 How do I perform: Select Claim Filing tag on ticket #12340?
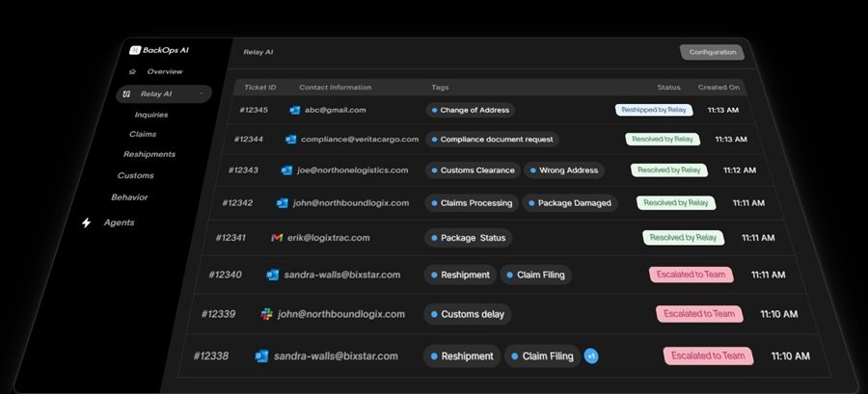point(536,275)
